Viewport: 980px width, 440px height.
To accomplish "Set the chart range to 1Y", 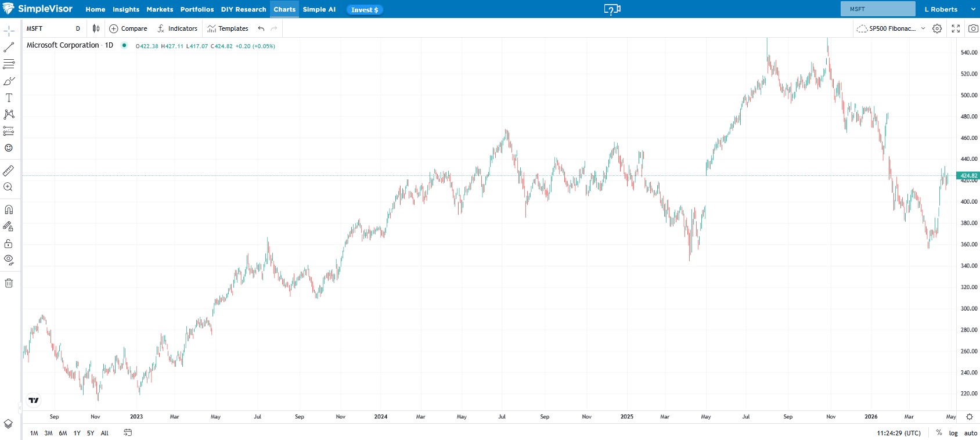I will tap(77, 433).
